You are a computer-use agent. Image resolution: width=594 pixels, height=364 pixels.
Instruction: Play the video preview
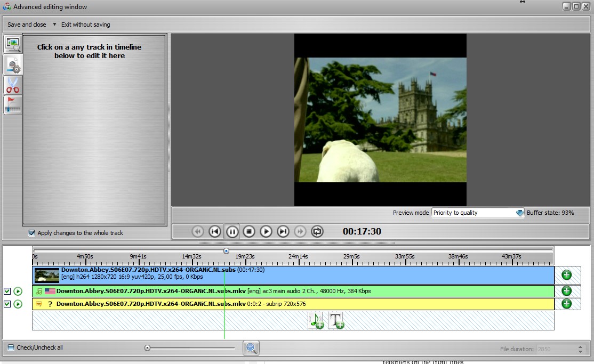[x=266, y=231]
